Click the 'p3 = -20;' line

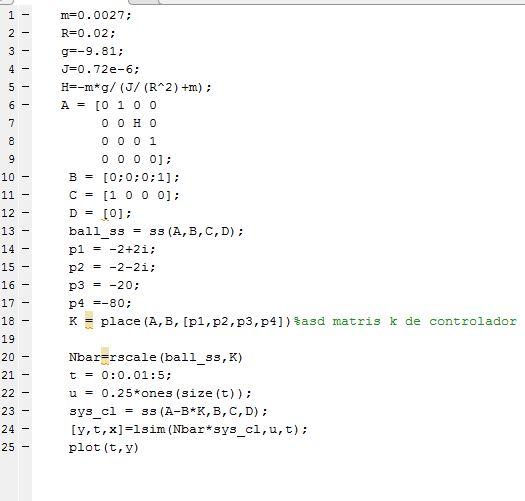coord(104,285)
